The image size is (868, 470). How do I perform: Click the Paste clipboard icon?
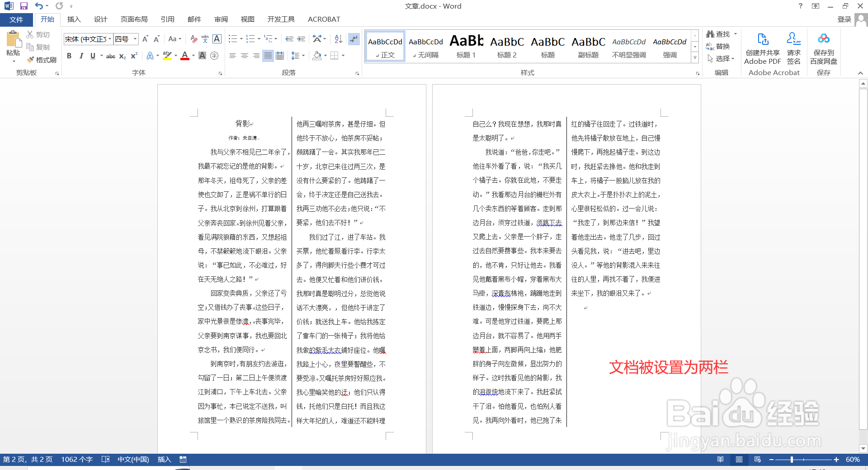tap(13, 39)
